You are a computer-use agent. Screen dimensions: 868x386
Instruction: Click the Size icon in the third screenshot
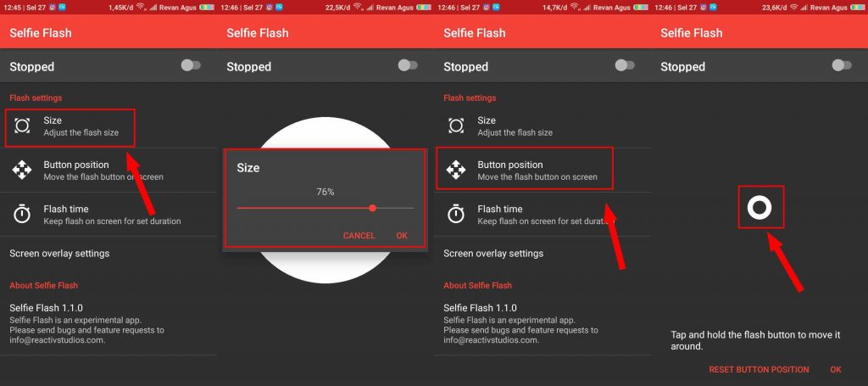click(x=456, y=126)
